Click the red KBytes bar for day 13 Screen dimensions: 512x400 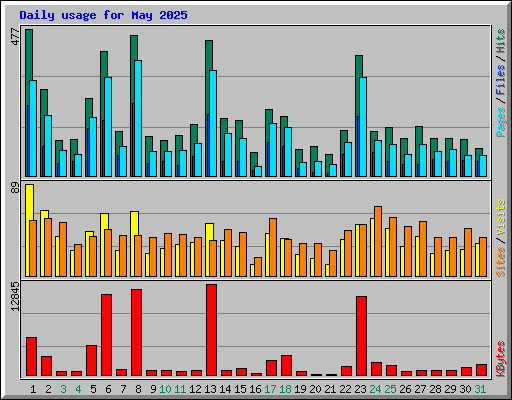211,330
